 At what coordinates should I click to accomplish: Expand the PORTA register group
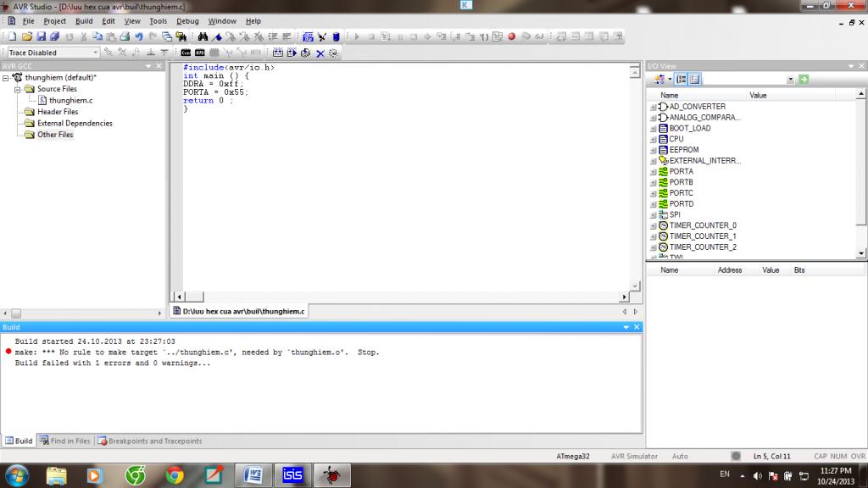point(653,171)
